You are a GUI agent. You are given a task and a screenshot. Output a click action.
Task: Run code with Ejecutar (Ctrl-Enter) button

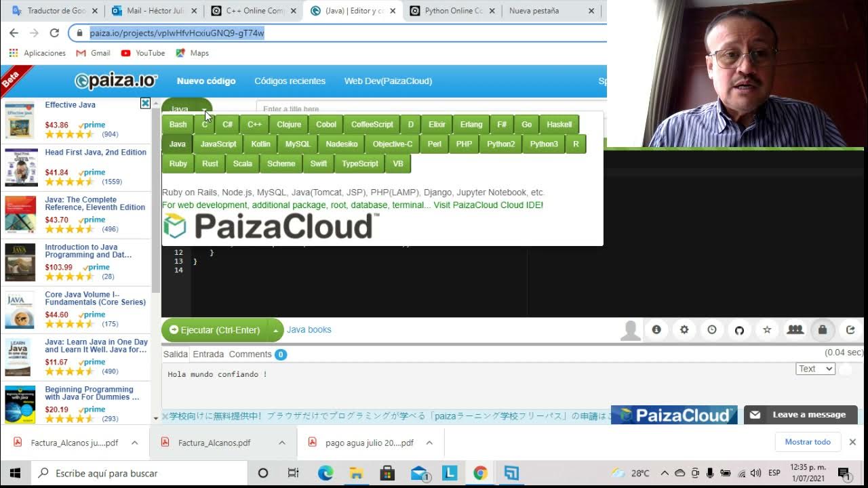215,330
